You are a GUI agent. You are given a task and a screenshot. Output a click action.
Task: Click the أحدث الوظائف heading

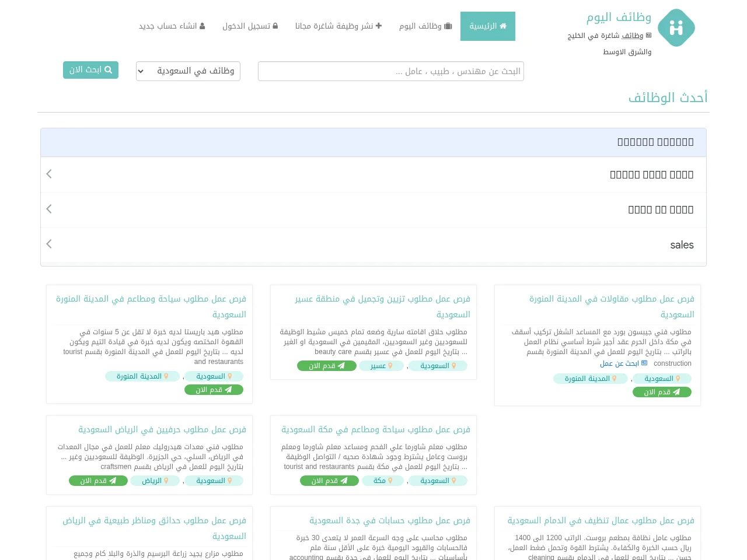point(668,97)
